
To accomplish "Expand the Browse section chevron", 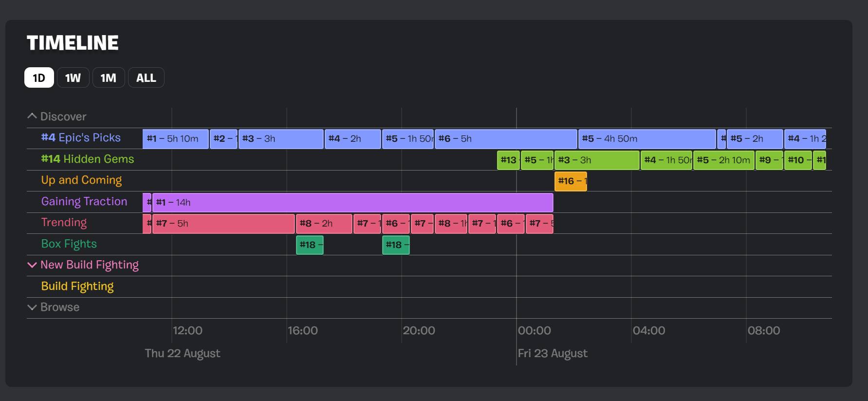I will click(x=32, y=307).
